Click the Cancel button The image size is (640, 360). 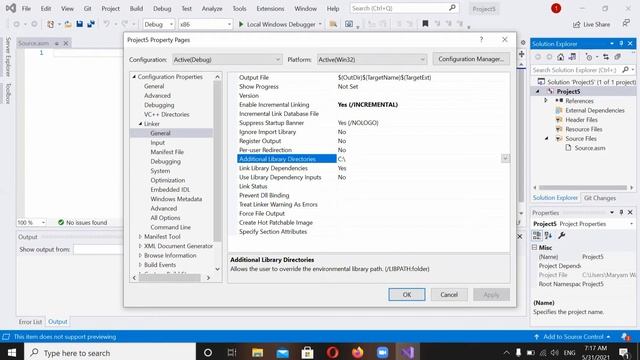449,294
